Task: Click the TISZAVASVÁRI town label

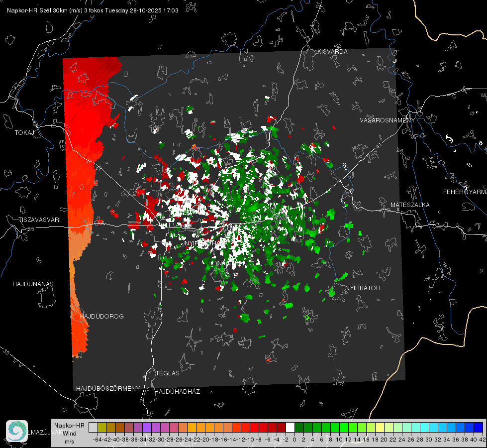Action: click(x=39, y=220)
